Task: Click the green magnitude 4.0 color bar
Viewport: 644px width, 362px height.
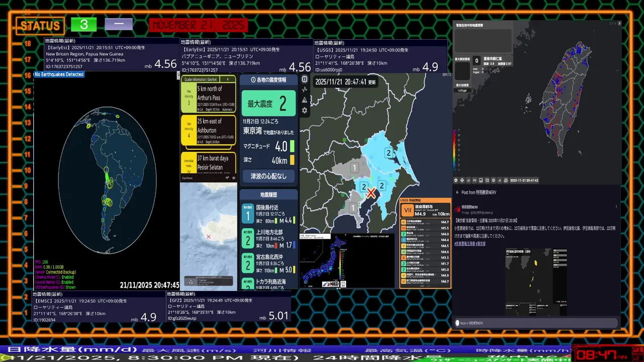Action: (x=292, y=146)
